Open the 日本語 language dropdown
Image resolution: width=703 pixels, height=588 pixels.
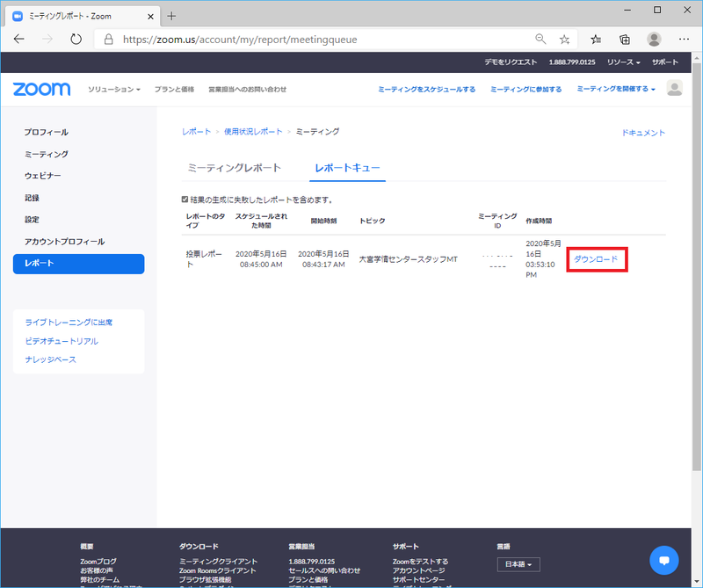pos(518,564)
